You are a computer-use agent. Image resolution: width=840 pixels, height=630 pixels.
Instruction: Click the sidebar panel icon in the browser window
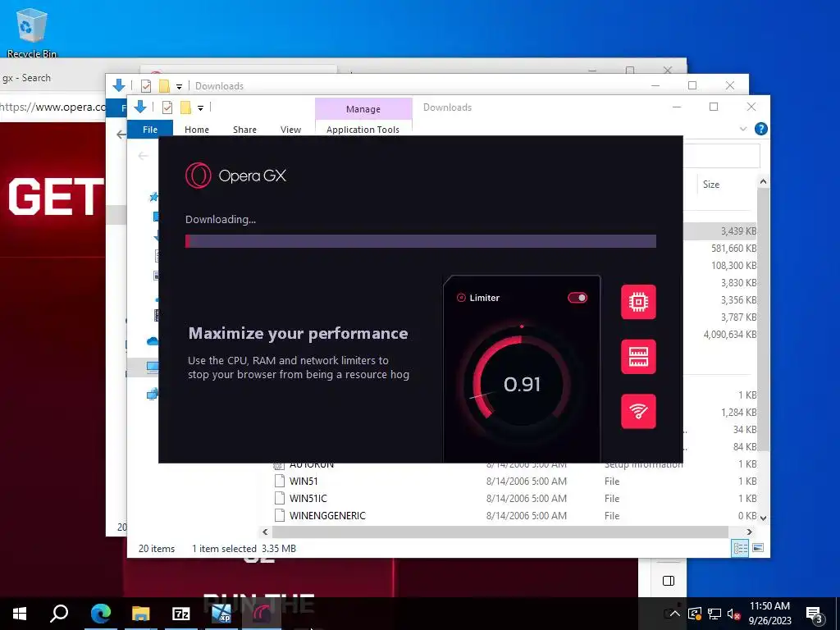coord(668,581)
